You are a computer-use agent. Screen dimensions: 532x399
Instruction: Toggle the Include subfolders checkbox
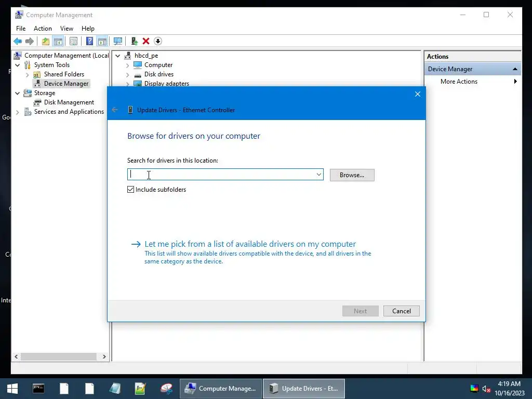coord(130,189)
